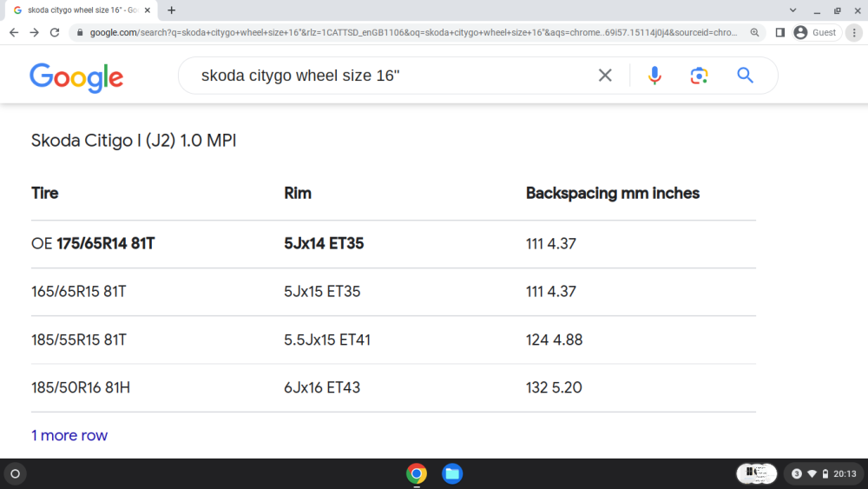Image resolution: width=868 pixels, height=489 pixels.
Task: Select the Tire column header
Action: tap(45, 194)
